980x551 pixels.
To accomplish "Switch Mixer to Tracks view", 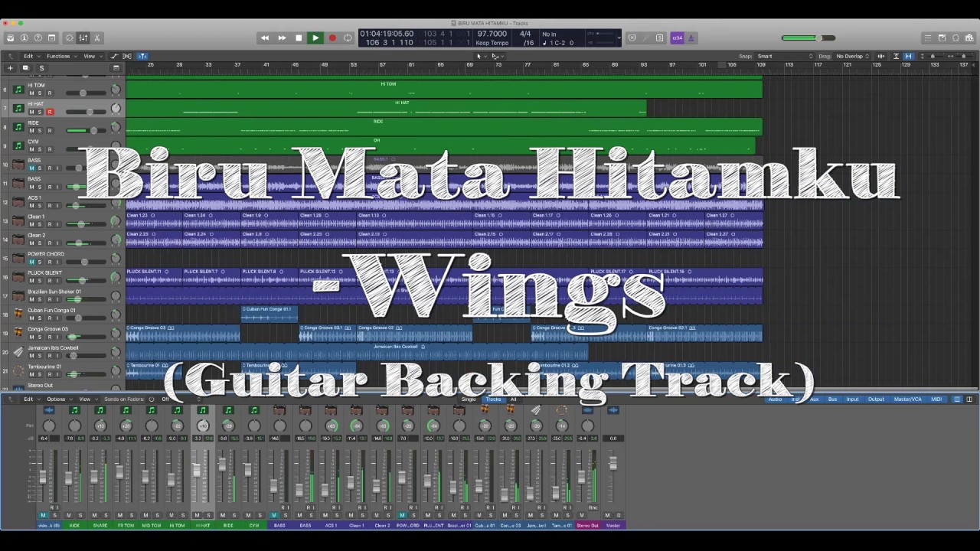I will pos(493,399).
